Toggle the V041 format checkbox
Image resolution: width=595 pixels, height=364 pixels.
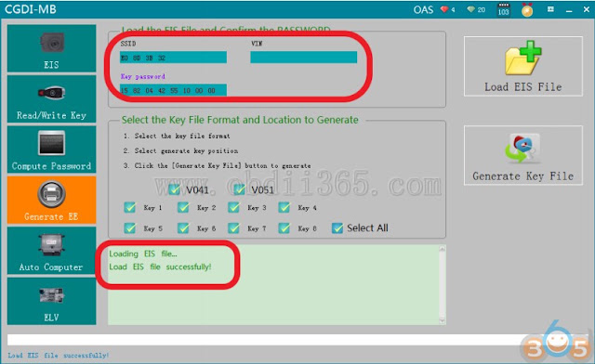pyautogui.click(x=174, y=189)
